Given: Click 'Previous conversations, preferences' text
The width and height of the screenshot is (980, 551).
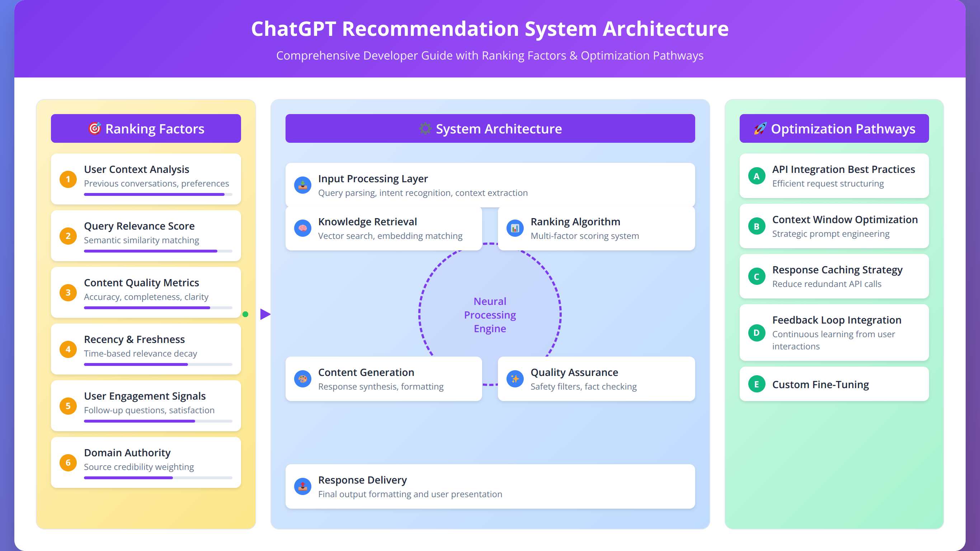Looking at the screenshot, I should tap(156, 183).
